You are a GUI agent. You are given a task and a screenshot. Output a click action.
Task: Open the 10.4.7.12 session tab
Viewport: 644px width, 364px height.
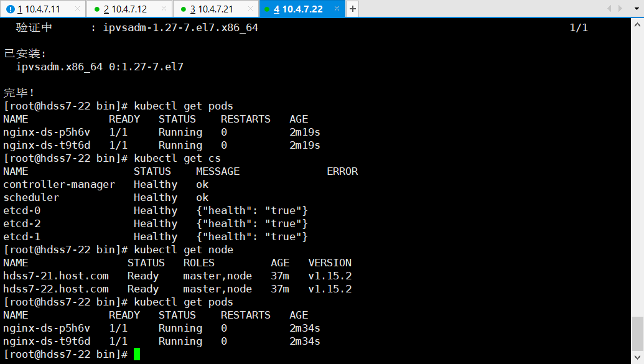pyautogui.click(x=129, y=9)
